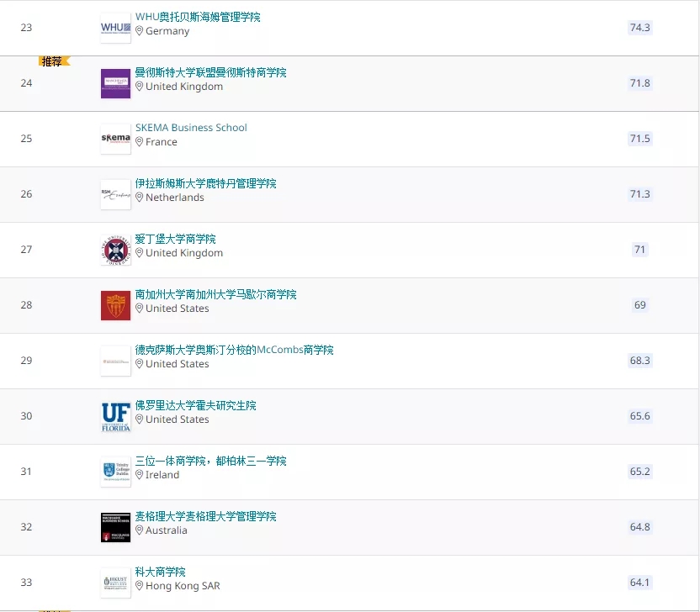
Task: Click the location pin beside Germany
Action: point(140,31)
